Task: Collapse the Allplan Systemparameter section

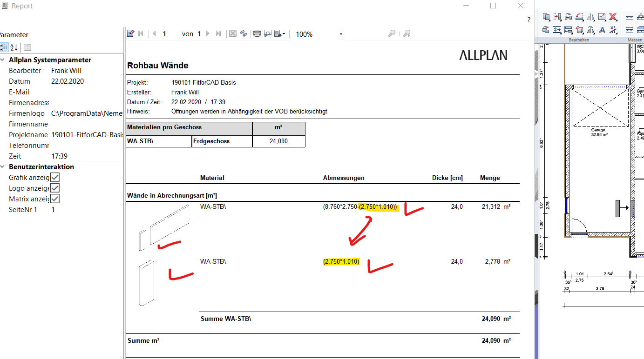Action: (x=3, y=60)
